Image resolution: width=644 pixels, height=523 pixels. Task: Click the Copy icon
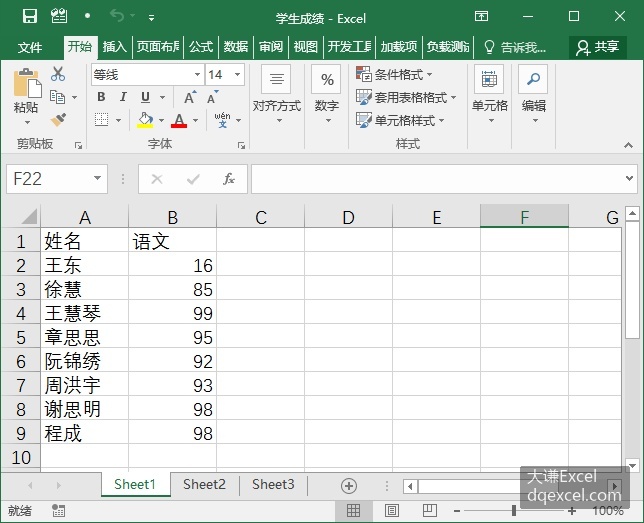pos(58,97)
